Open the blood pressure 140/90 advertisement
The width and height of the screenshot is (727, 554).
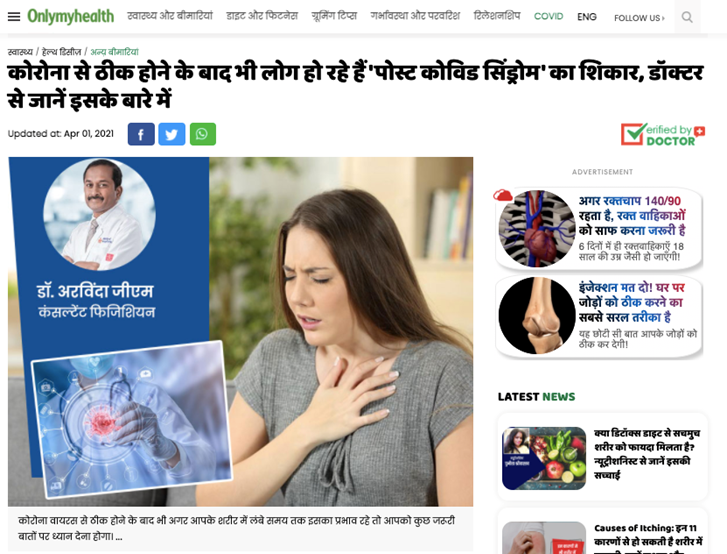(x=599, y=229)
